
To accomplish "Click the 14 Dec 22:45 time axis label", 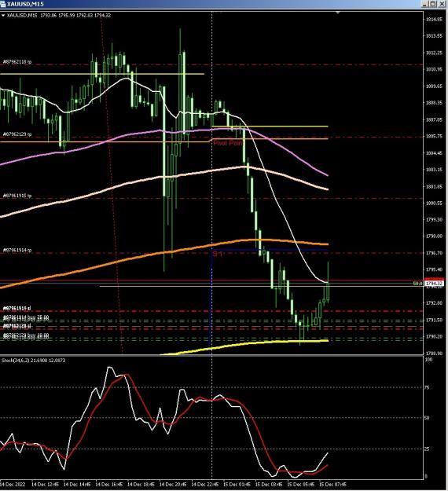I will click(x=205, y=485).
